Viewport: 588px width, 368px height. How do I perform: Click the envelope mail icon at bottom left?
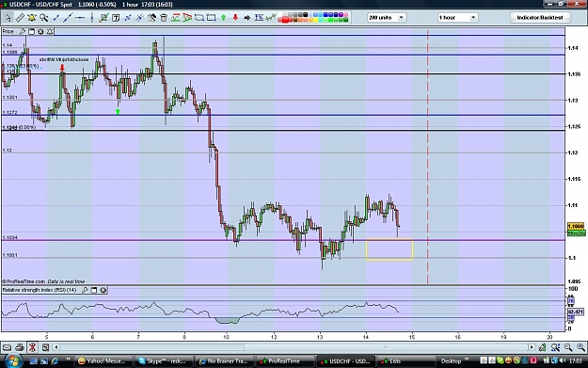tap(7, 347)
